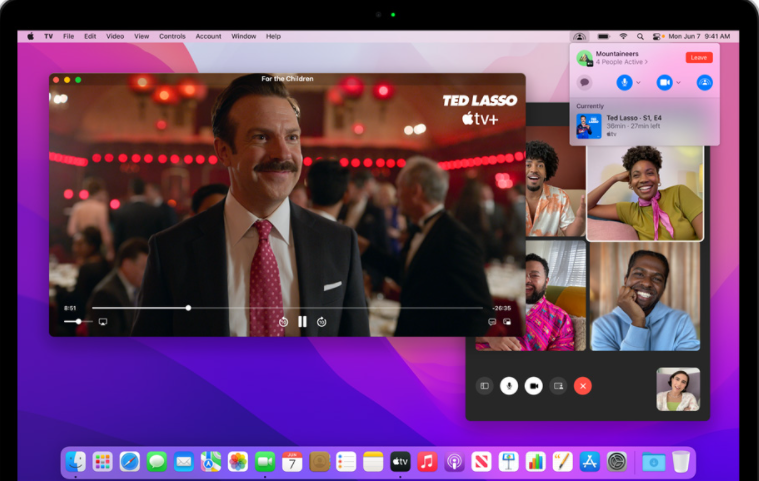Turn off camera in the FaceTime window
Viewport: 759px width, 481px height.
pyautogui.click(x=533, y=386)
